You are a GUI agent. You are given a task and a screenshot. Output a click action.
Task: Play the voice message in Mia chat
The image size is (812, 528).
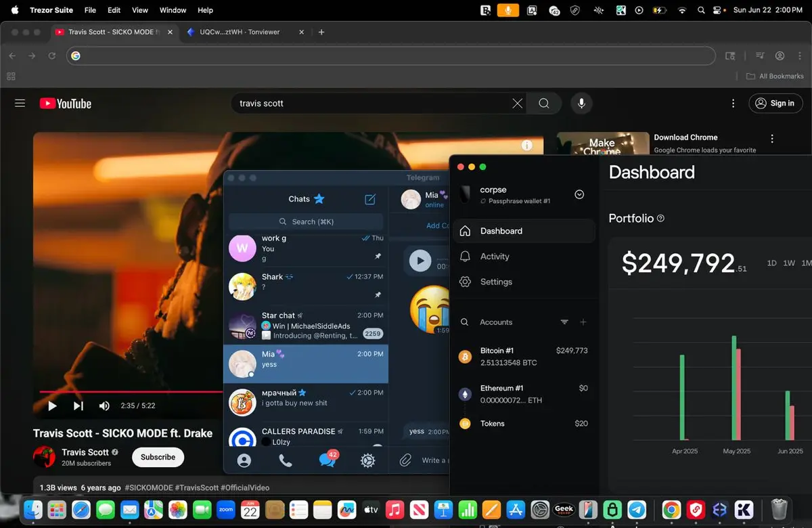[420, 261]
